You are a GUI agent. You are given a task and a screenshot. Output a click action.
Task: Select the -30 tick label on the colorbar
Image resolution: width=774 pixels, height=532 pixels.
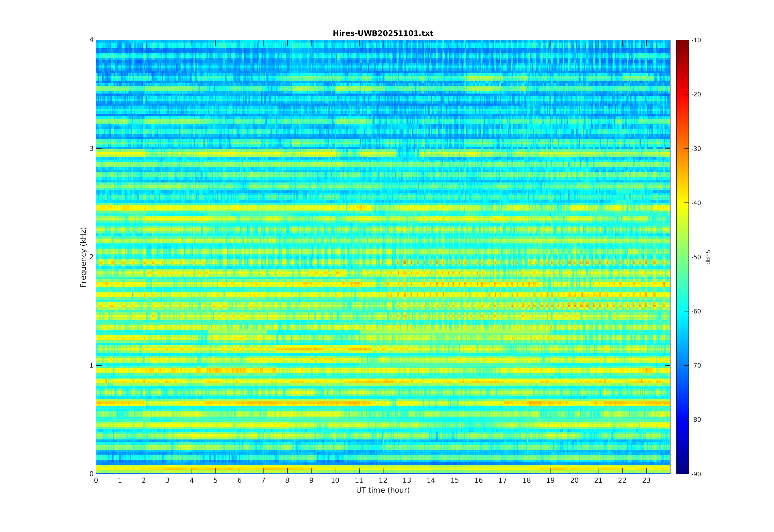[696, 149]
